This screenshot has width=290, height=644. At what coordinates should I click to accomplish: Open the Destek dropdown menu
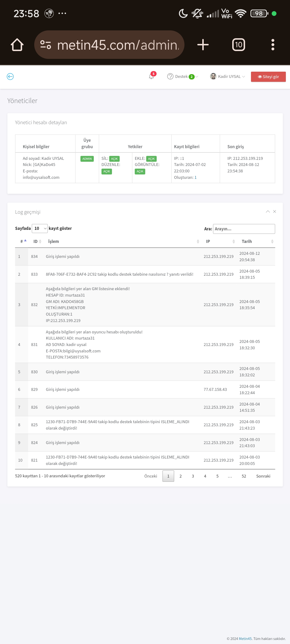183,76
